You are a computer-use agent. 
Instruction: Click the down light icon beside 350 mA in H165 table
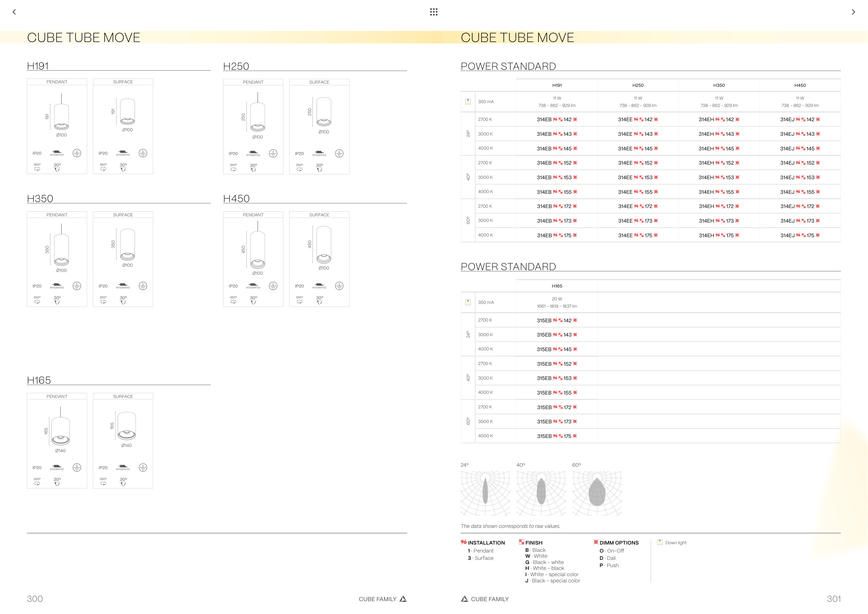point(468,302)
